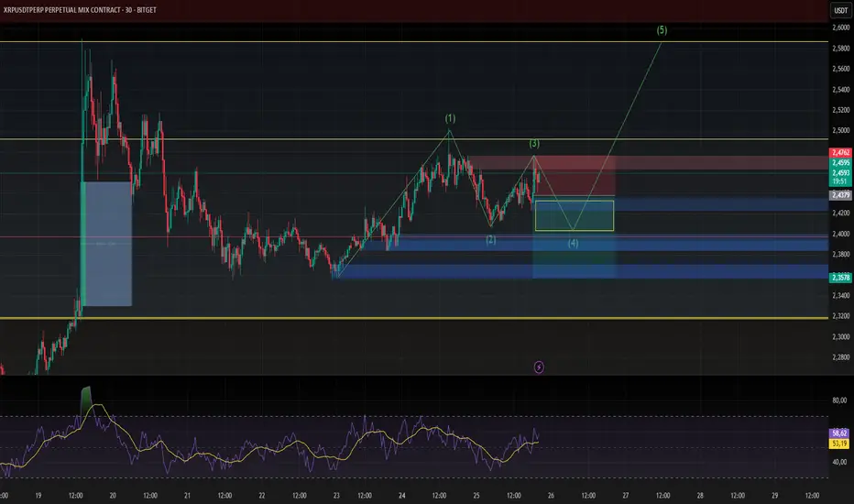854x504 pixels.
Task: Click the 2,6000 price axis tick
Action: pos(841,27)
